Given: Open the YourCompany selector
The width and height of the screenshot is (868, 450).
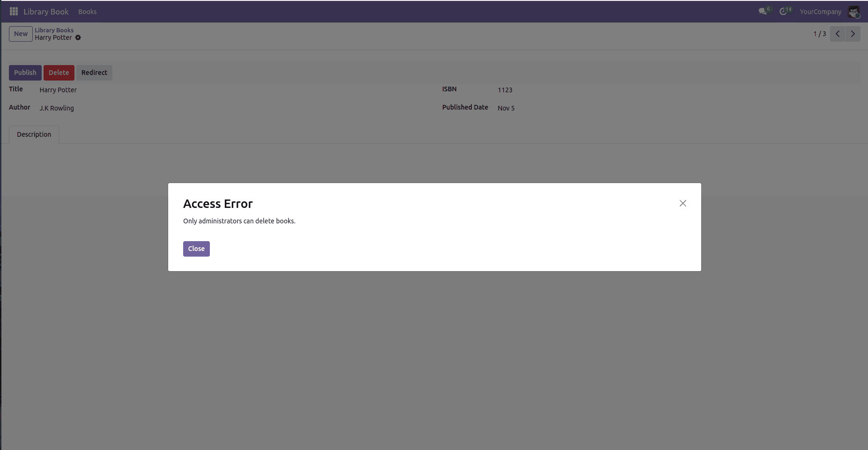Looking at the screenshot, I should [x=820, y=11].
